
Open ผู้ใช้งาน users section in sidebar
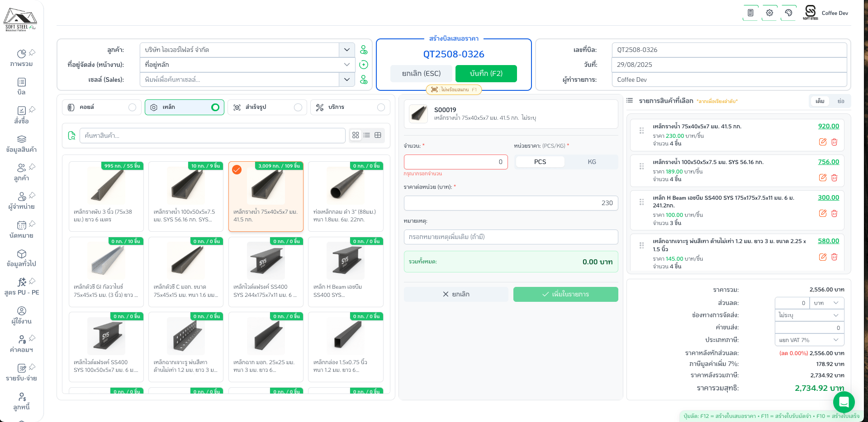[21, 316]
